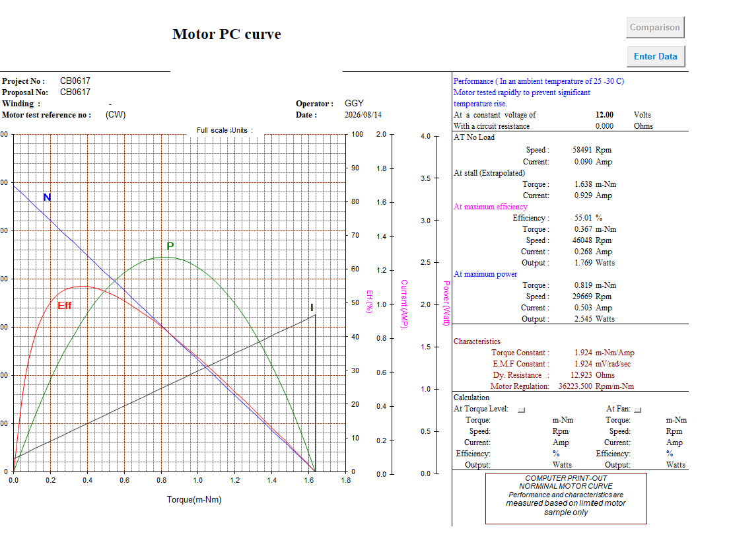Select the constant voltage value 12.00
Image resolution: width=731 pixels, height=560 pixels.
coord(604,115)
